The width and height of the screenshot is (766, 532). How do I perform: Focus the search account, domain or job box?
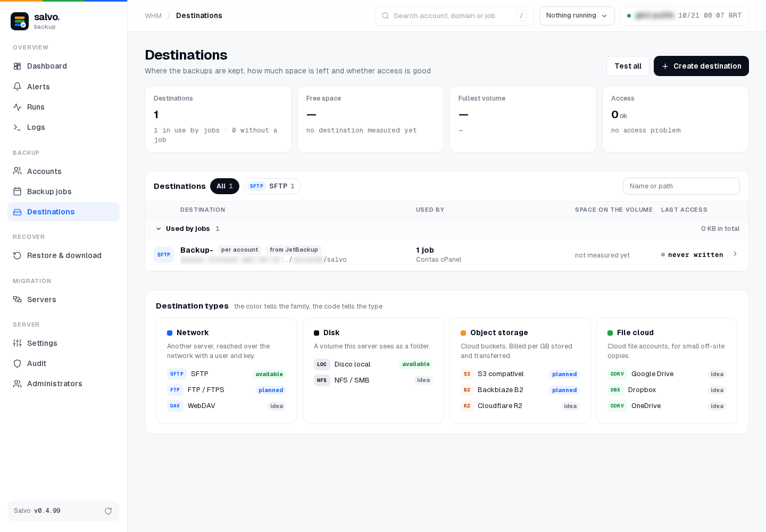(x=454, y=16)
